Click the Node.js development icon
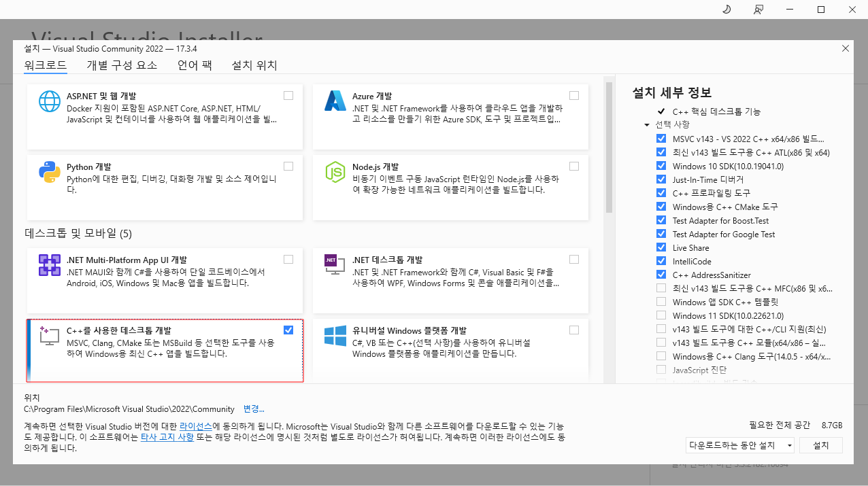Viewport: 868px width, 486px height. (x=335, y=173)
